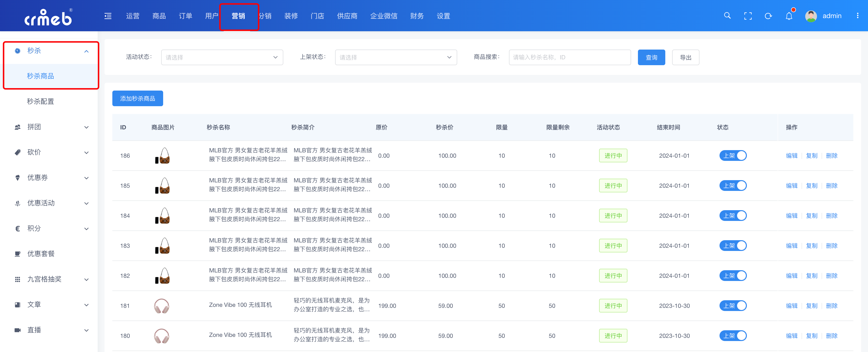Expand the 拼团 sidebar section

86,127
